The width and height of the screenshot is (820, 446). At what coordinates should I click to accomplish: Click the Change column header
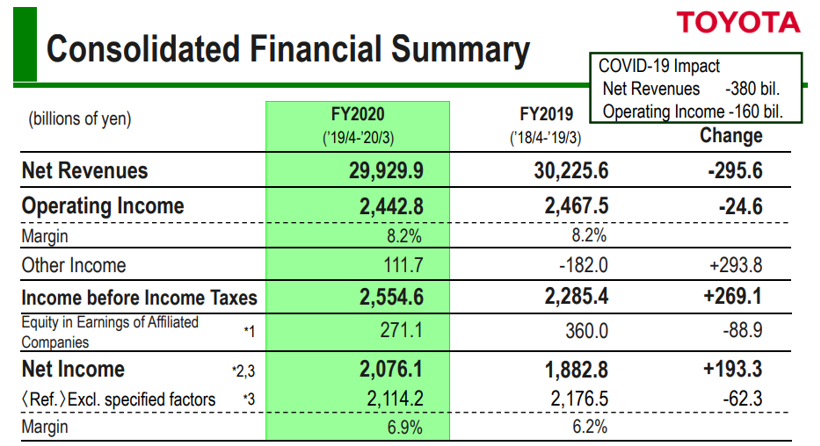[731, 135]
